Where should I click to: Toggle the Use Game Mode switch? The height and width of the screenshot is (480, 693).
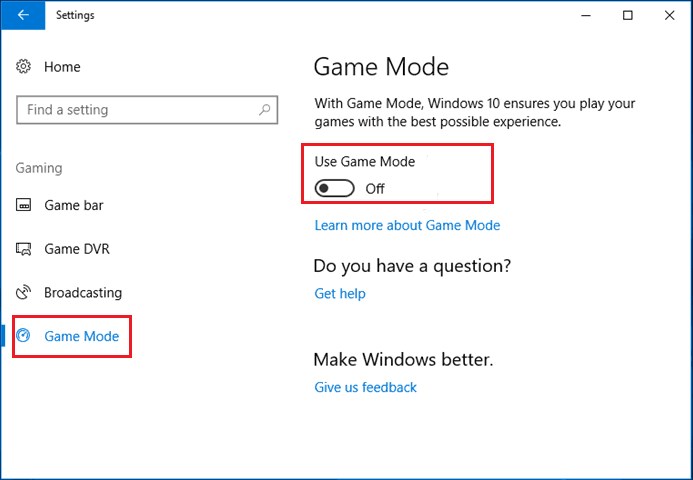click(335, 188)
